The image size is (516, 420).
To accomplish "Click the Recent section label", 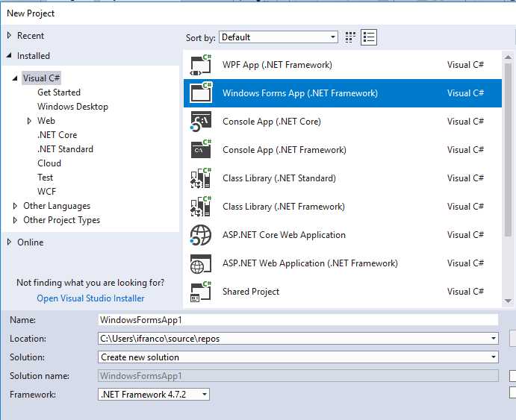I will tap(31, 36).
